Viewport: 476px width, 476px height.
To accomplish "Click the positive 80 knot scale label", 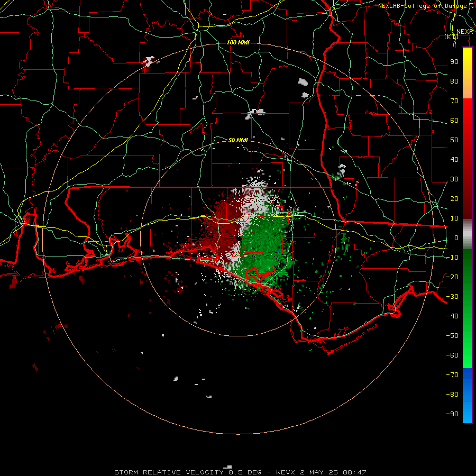I will pyautogui.click(x=454, y=81).
